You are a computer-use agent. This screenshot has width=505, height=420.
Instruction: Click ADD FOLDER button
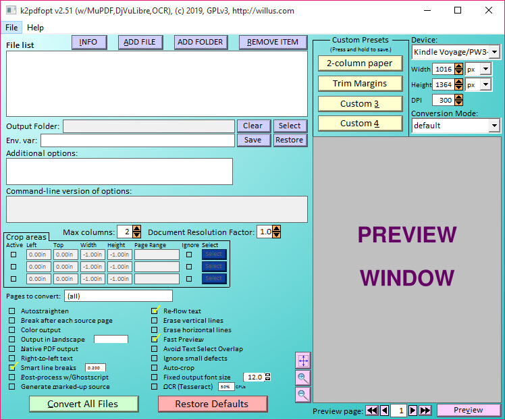coord(201,42)
